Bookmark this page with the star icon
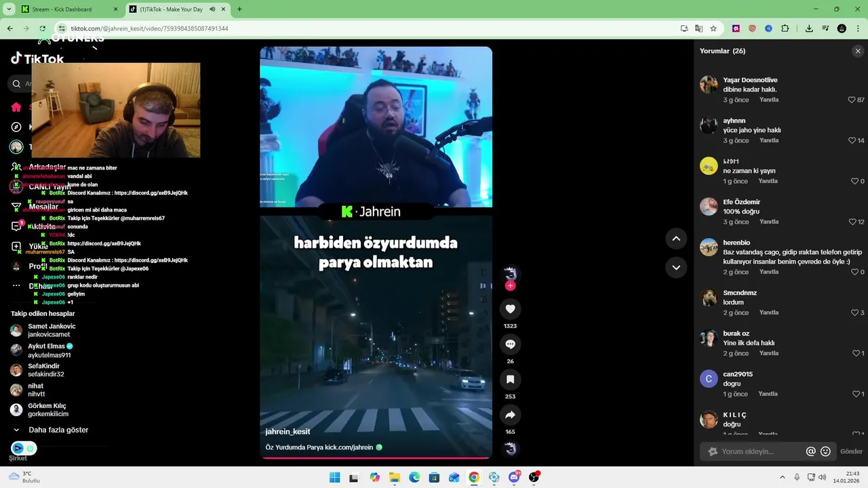Screen dimensions: 868x488 713,28
